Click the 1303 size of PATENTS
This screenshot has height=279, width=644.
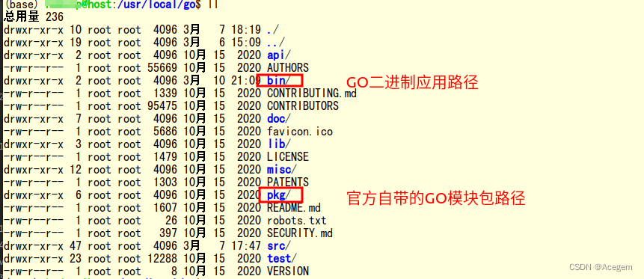[x=165, y=183]
